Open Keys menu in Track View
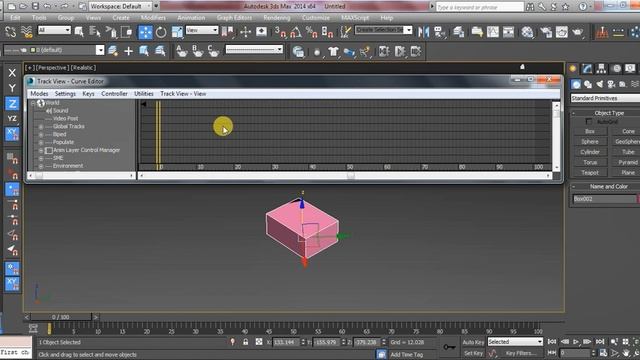This screenshot has height=360, width=640. coord(88,93)
